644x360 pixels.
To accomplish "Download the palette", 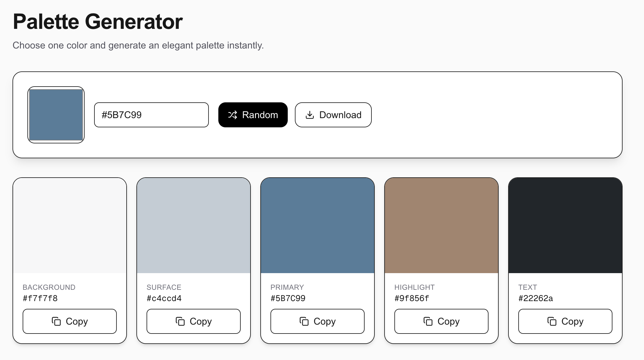I will (x=333, y=115).
